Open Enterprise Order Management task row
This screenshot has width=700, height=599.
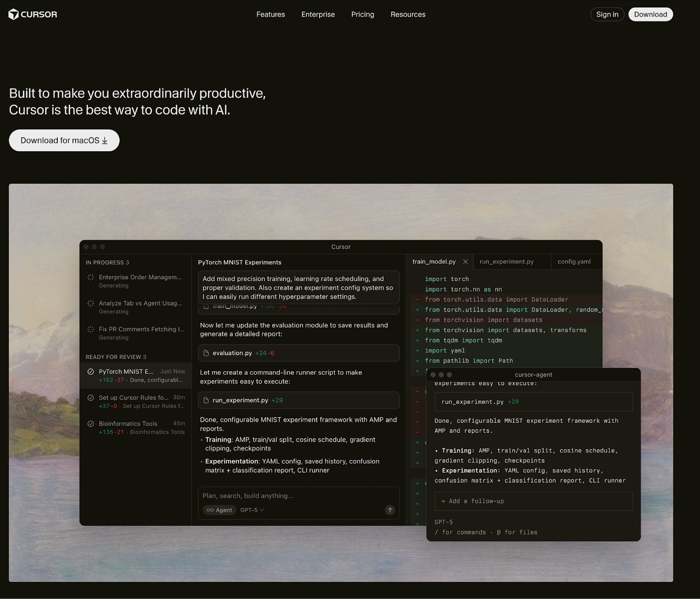[x=136, y=281]
